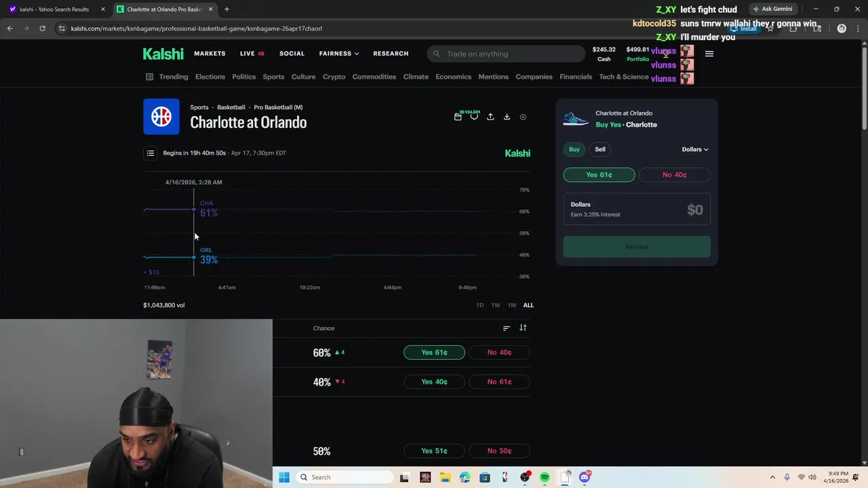Image resolution: width=868 pixels, height=488 pixels.
Task: Click Yes 61¢ in the 60% row
Action: (x=434, y=352)
